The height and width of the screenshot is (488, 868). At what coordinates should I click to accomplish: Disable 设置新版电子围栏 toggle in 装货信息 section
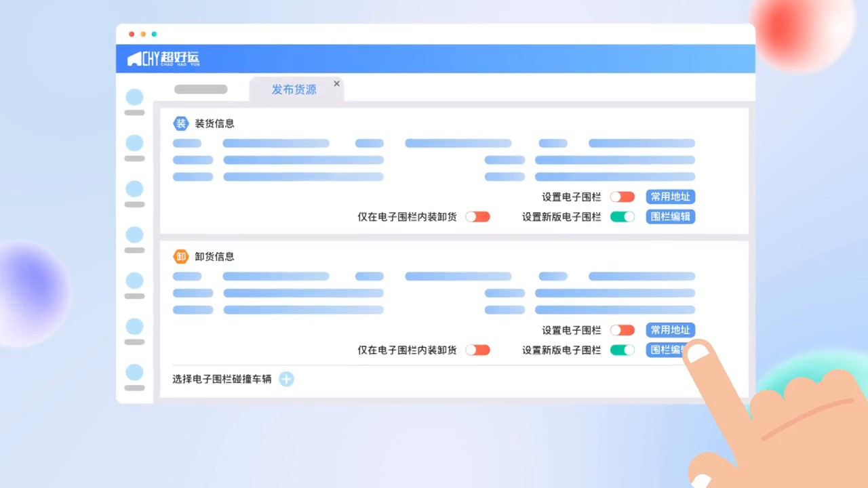(x=622, y=217)
